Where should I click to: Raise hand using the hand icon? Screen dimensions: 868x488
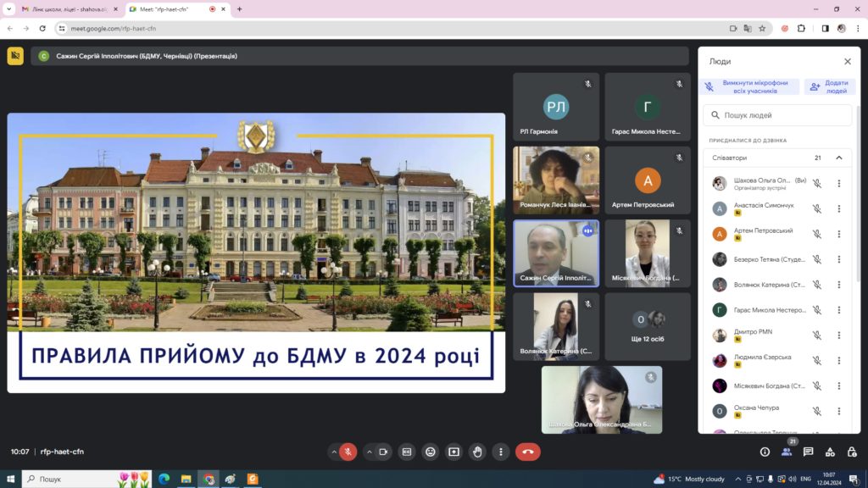[x=478, y=452]
